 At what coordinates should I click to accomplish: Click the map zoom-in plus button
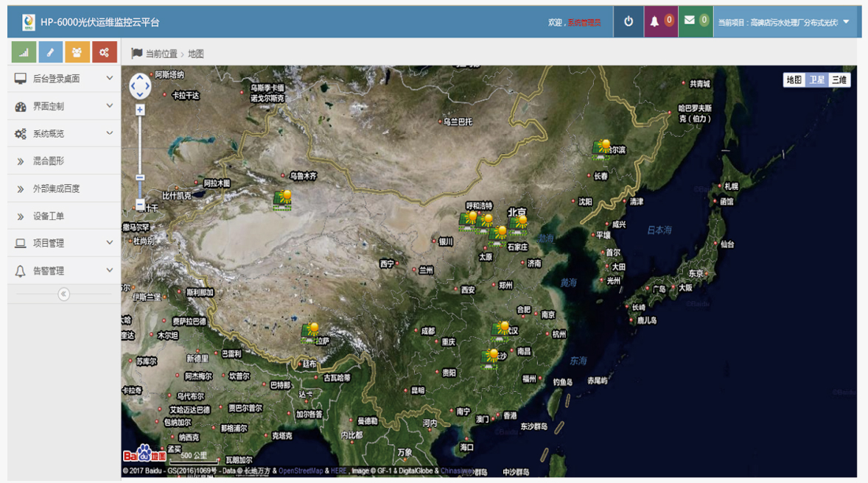pyautogui.click(x=140, y=110)
